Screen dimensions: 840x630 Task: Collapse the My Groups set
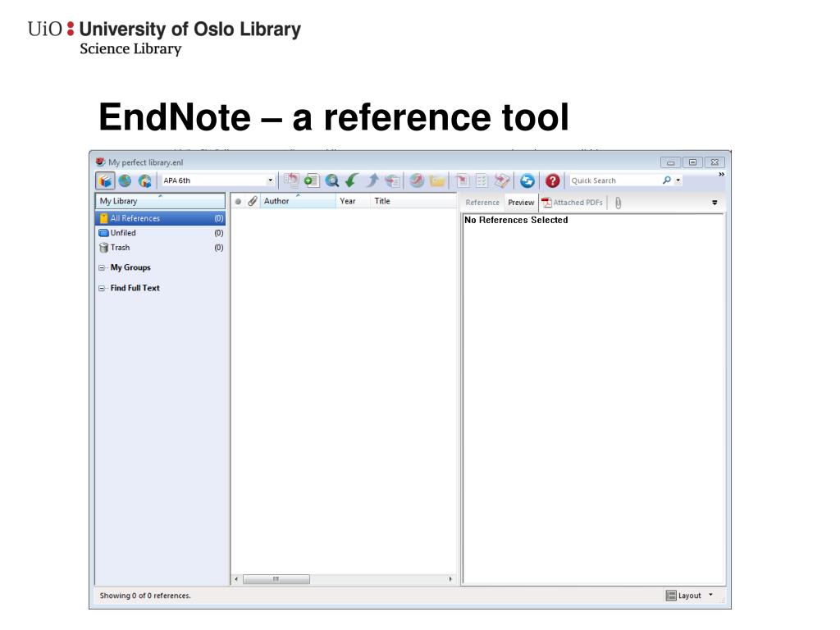pos(102,267)
